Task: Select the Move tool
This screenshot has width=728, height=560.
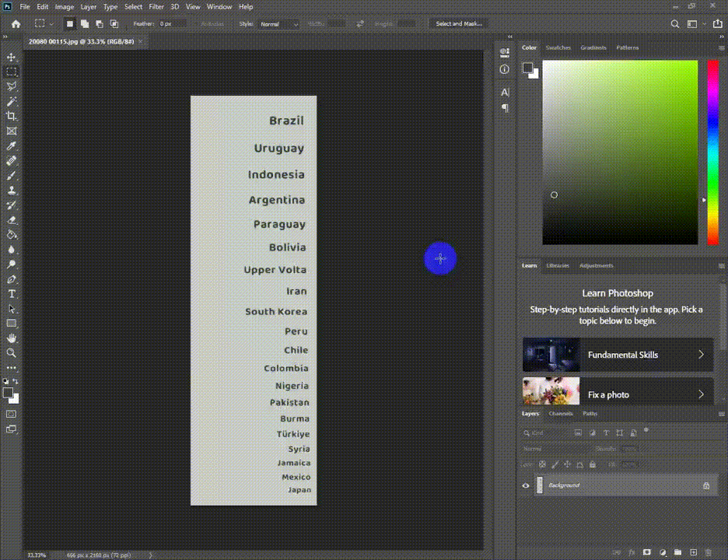Action: click(11, 57)
